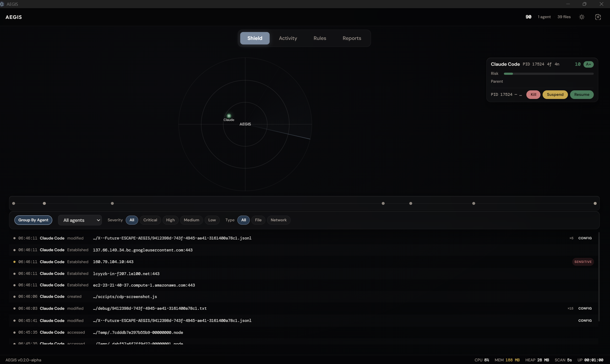
Task: Filter by Low severity
Action: 212,220
